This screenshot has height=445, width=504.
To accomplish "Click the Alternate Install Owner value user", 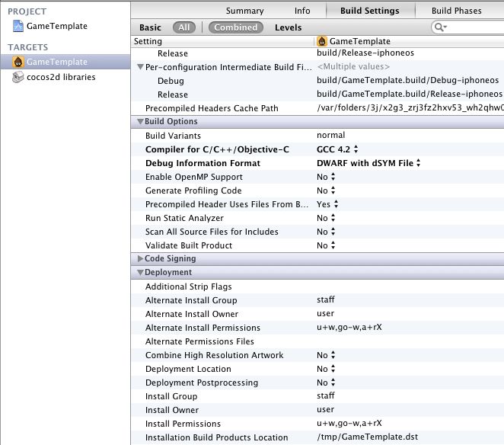I will [x=325, y=314].
